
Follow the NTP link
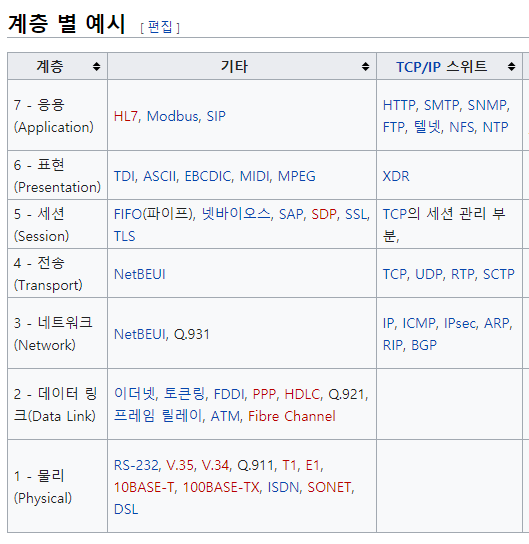tap(495, 127)
